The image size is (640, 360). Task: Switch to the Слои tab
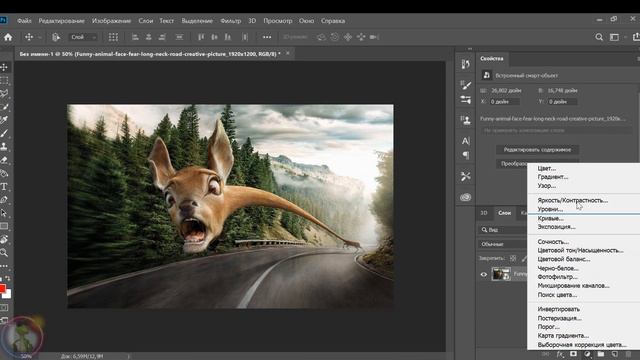(x=504, y=213)
